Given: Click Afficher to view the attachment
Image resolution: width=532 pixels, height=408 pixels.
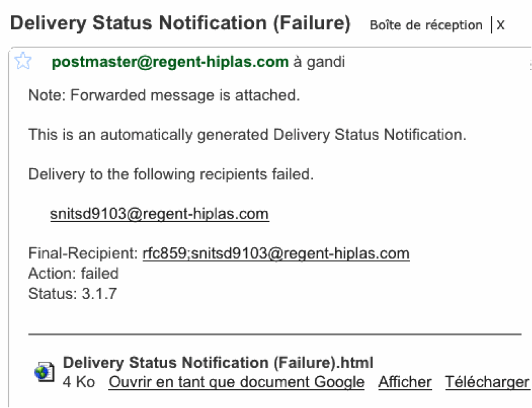Looking at the screenshot, I should coord(405,382).
